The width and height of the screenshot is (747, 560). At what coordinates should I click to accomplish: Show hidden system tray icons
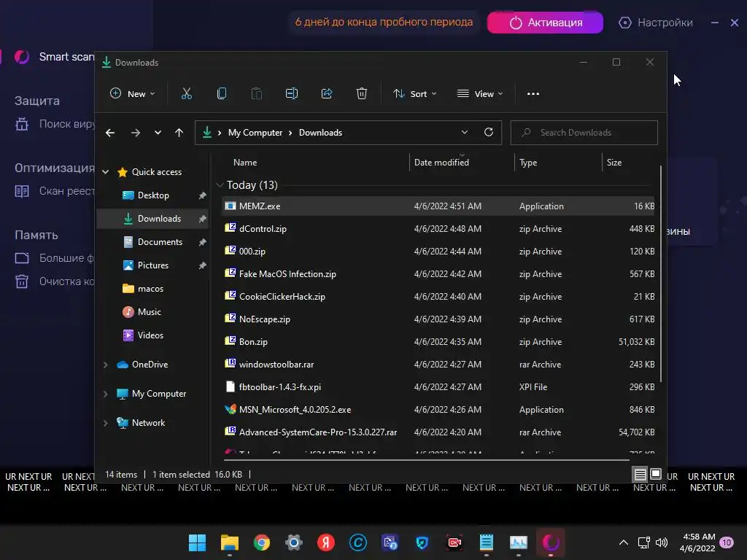624,542
